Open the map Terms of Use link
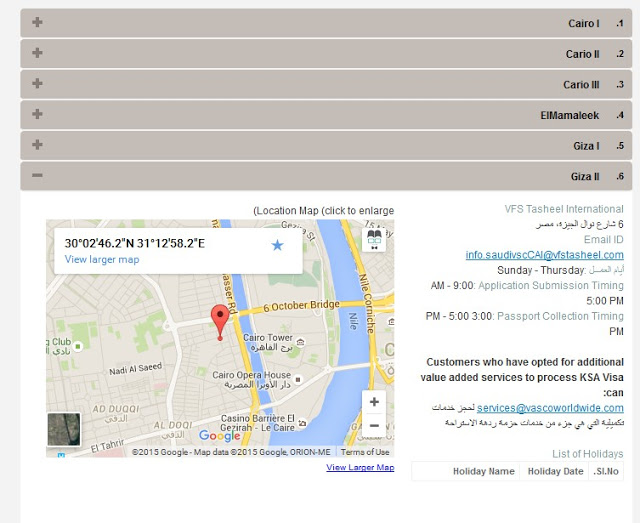Viewport: 640px width, 523px height. (365, 452)
